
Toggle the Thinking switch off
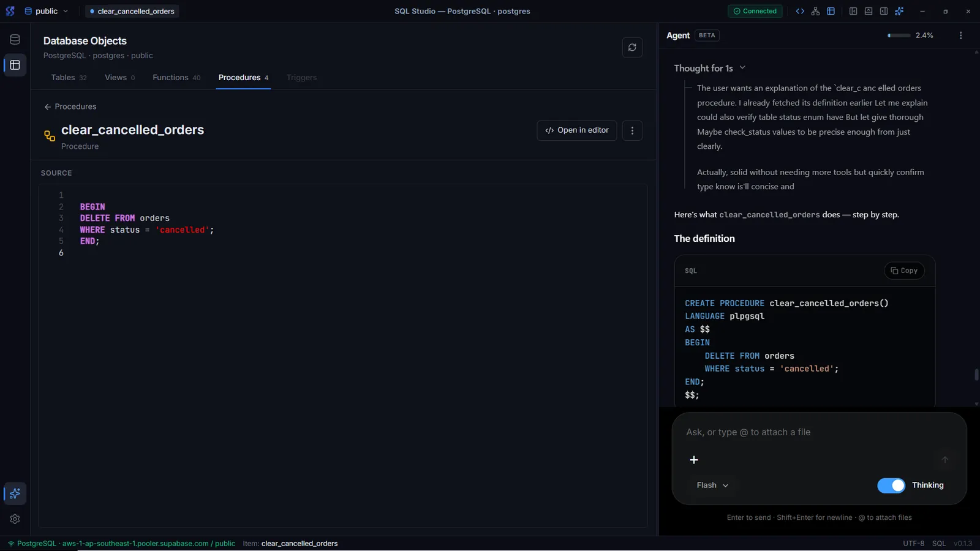point(891,485)
